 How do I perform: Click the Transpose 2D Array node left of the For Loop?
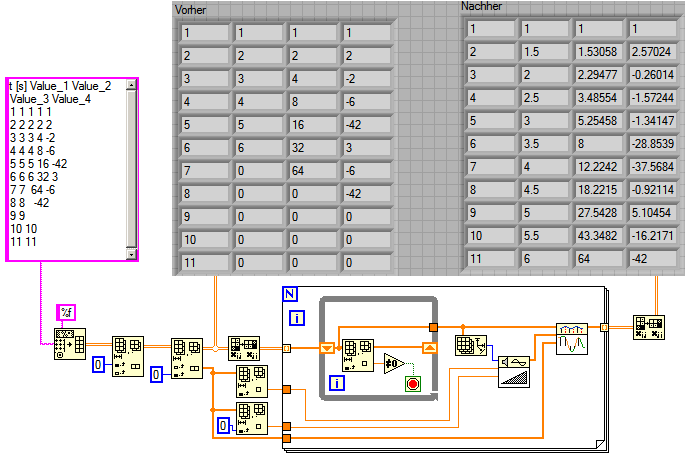pyautogui.click(x=244, y=348)
